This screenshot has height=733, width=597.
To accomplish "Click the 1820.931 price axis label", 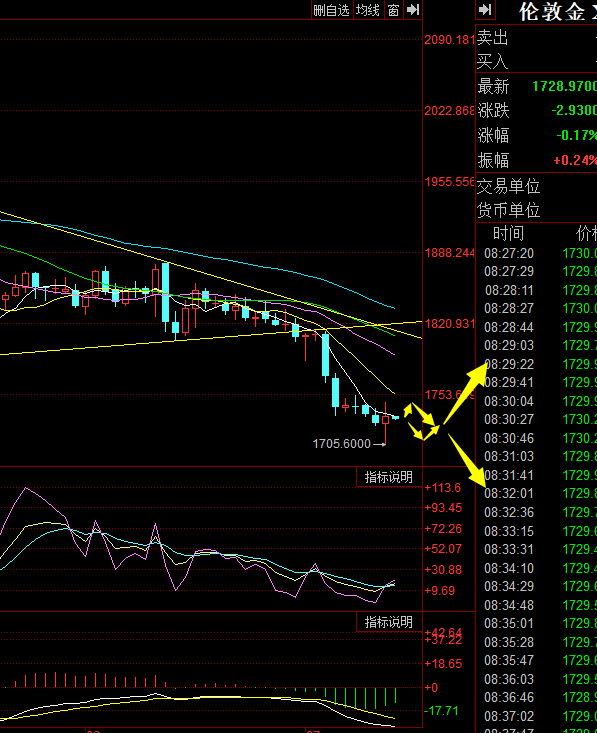I will point(449,323).
